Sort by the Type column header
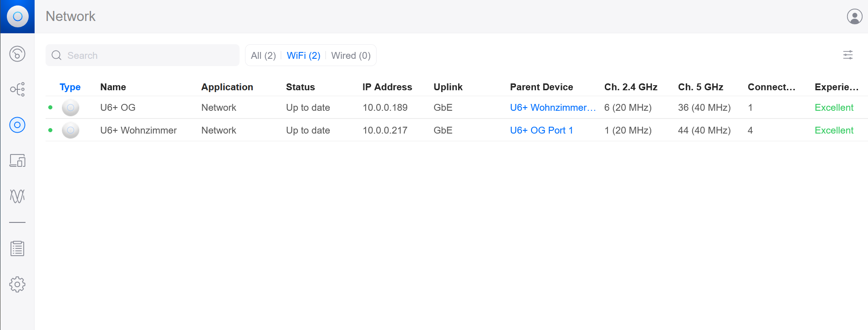The height and width of the screenshot is (330, 868). 70,87
